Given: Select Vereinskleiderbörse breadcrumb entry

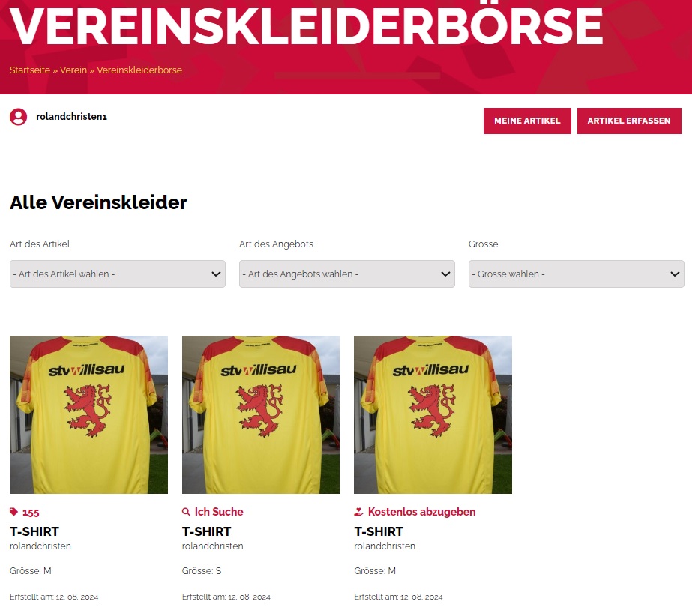Looking at the screenshot, I should tap(139, 70).
